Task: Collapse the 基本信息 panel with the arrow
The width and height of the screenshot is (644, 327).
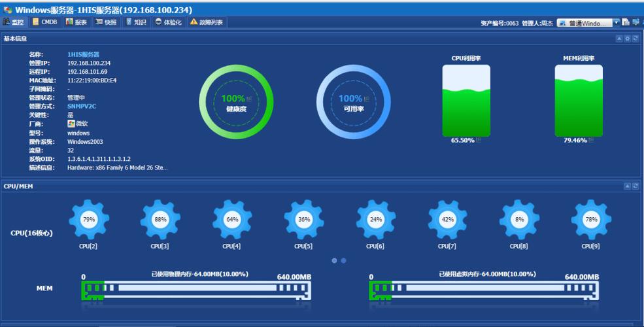Action: pos(619,39)
